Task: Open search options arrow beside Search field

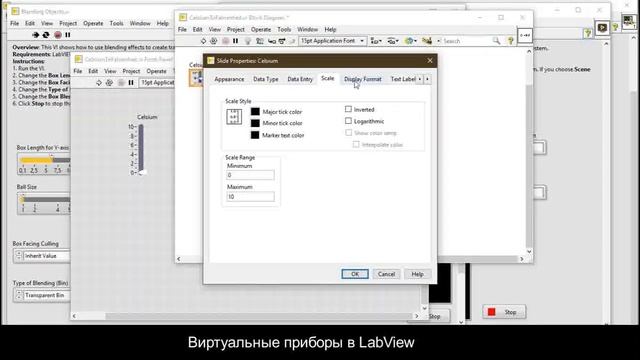Action: pos(438,41)
